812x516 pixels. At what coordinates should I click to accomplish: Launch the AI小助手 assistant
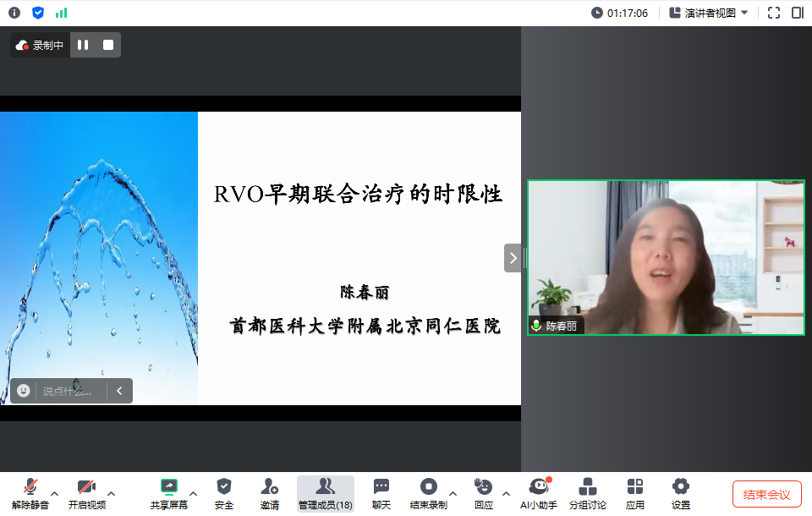click(x=539, y=494)
